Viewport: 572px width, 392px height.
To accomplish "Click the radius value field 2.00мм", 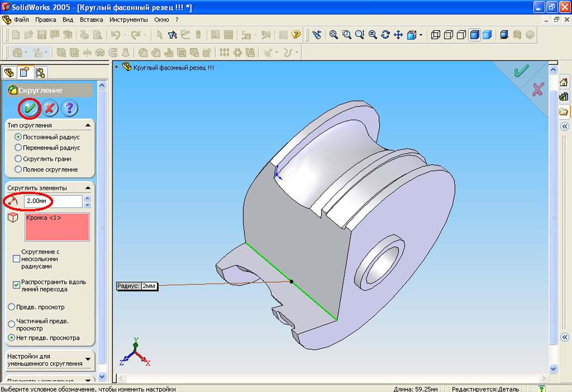I will 53,201.
